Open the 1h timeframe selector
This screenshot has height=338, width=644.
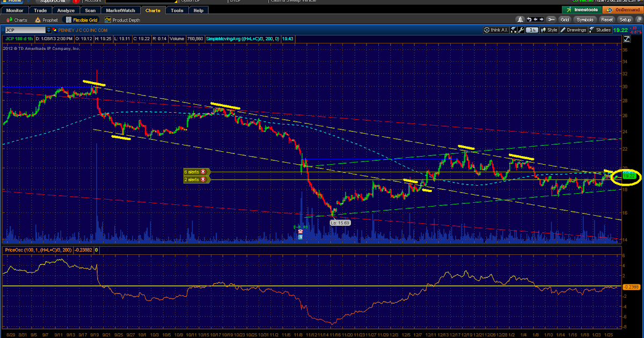(x=531, y=30)
